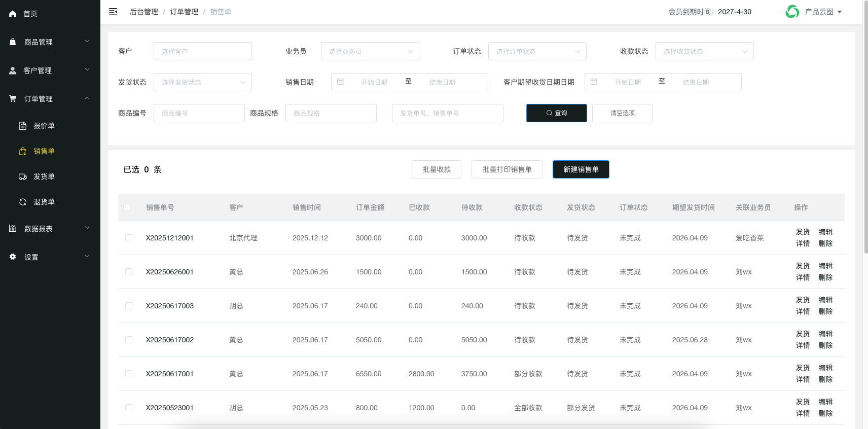The height and width of the screenshot is (429, 868).
Task: Click the 批量收款 button
Action: coord(437,169)
